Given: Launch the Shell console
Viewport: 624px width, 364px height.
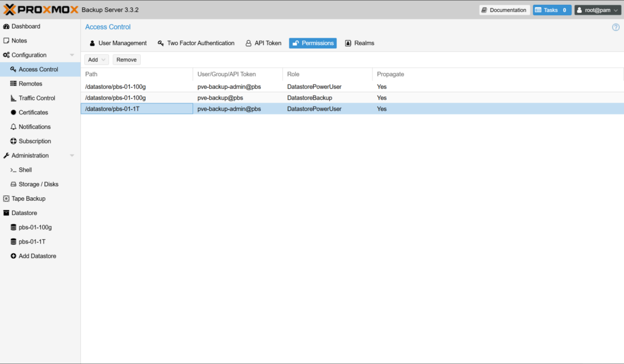Looking at the screenshot, I should pyautogui.click(x=25, y=170).
